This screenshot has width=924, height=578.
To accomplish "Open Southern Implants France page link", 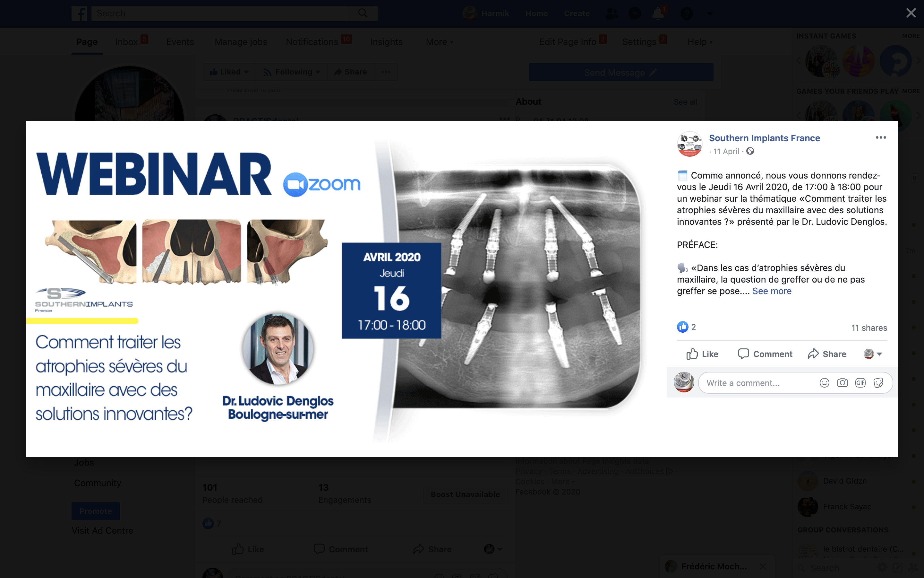I will coord(765,138).
